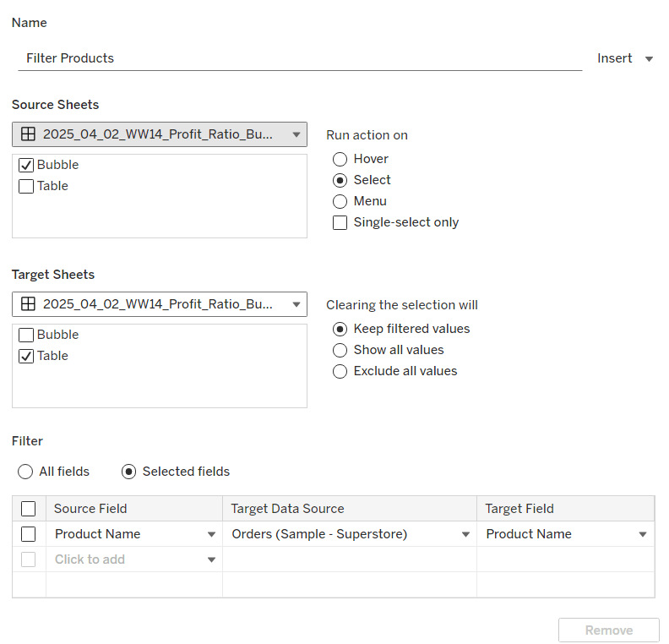Expand the Target Sheets dashboard dropdown
Screen dimensions: 669x644
[160, 304]
